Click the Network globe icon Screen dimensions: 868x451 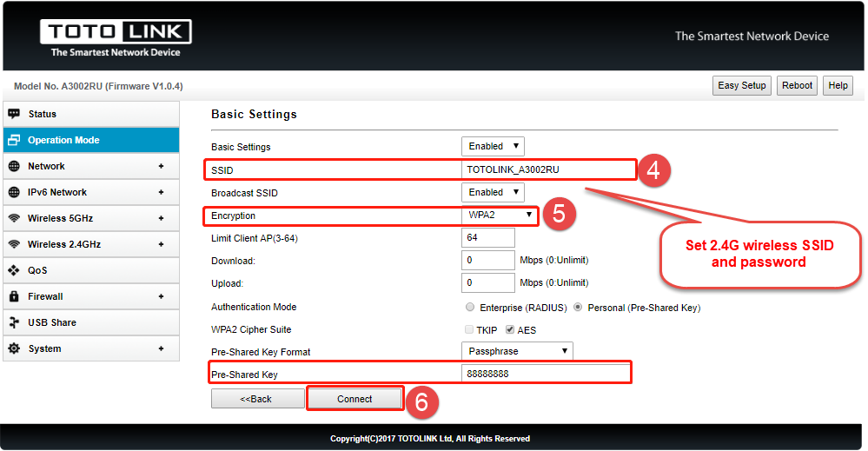(15, 166)
